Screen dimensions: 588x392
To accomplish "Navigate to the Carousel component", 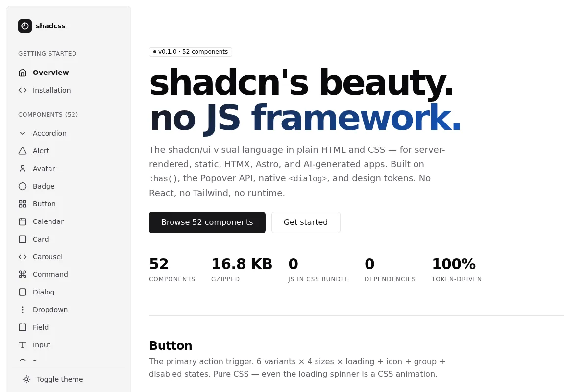I will [69, 257].
